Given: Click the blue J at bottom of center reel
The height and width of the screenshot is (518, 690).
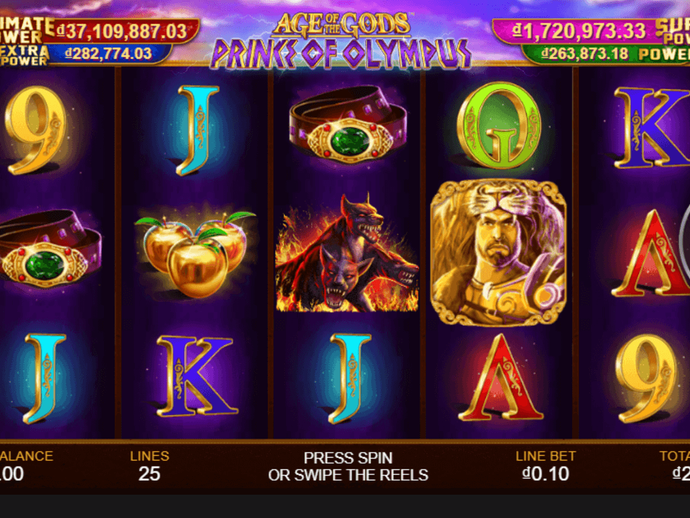Looking at the screenshot, I should click(350, 378).
